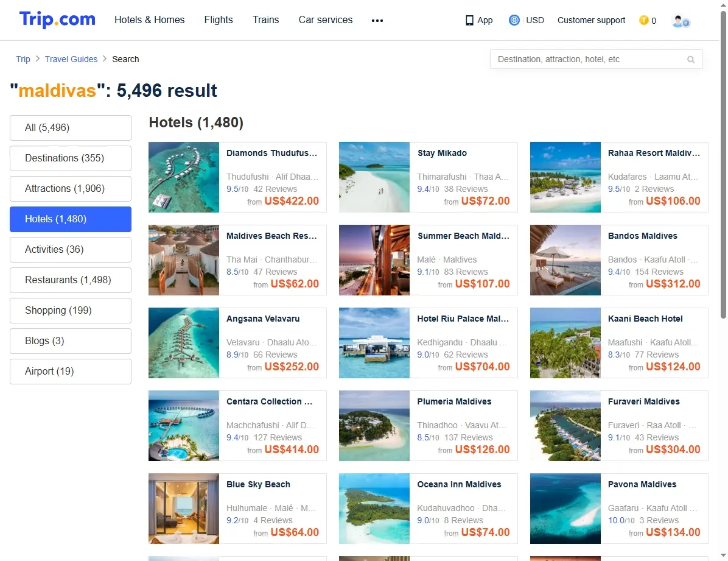Click the 127 Reviews text
This screenshot has height=561, width=728.
278,437
